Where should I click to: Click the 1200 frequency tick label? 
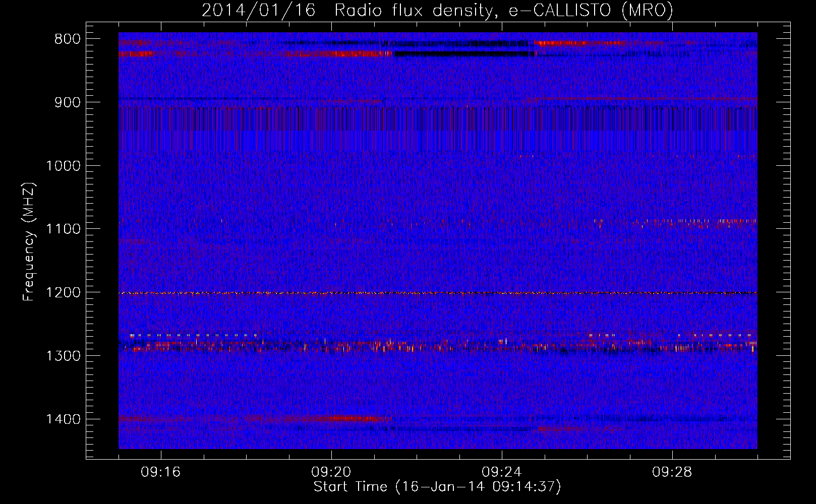63,292
